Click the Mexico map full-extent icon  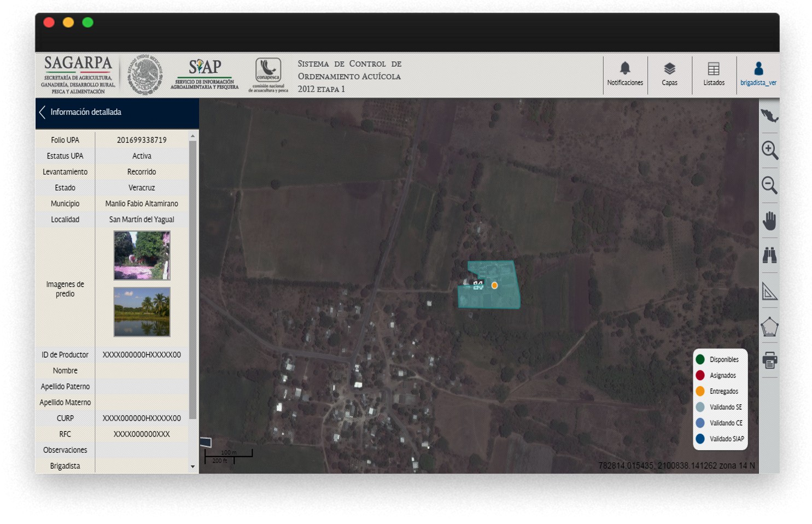(769, 116)
